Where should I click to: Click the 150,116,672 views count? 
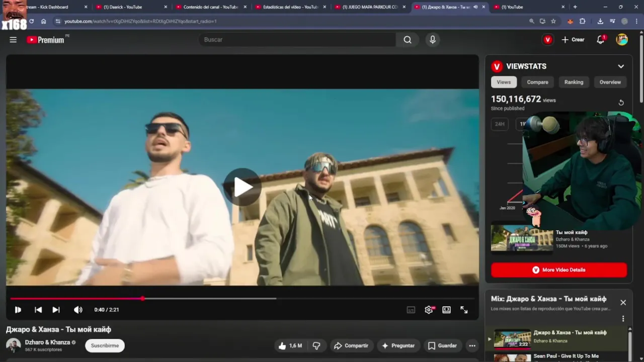[x=516, y=99]
